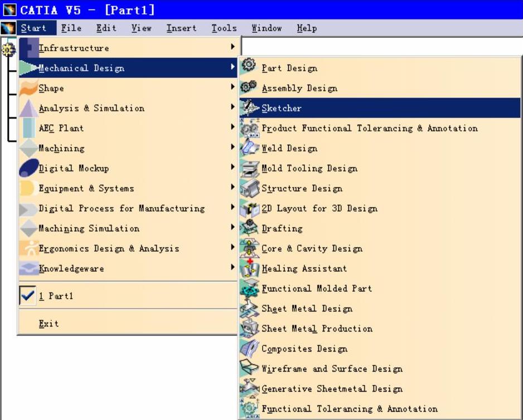Click the Ergonomics Design & Analysis icon

tap(28, 248)
